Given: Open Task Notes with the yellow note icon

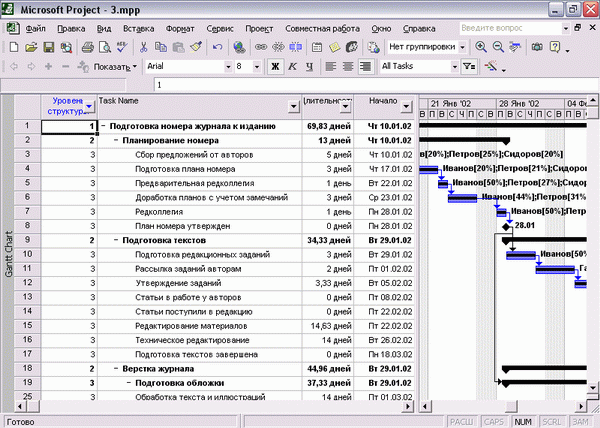Looking at the screenshot, I should [334, 47].
